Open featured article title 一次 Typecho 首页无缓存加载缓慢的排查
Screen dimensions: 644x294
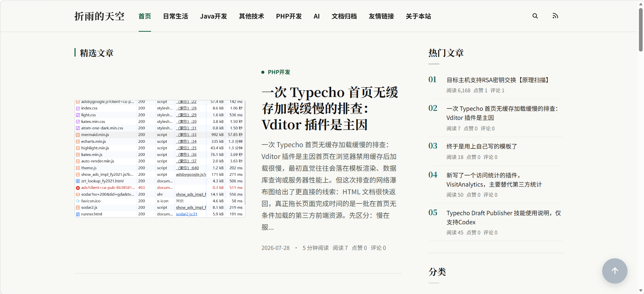click(x=330, y=108)
